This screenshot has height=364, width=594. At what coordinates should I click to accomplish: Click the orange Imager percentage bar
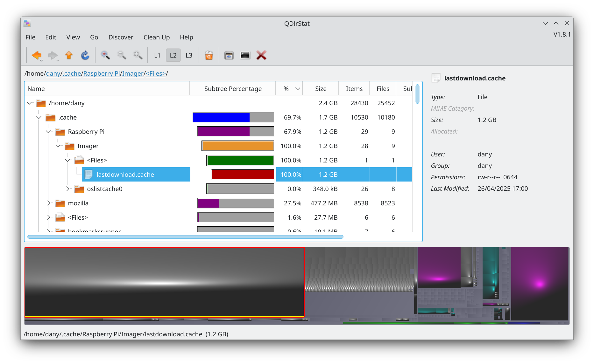tap(238, 146)
